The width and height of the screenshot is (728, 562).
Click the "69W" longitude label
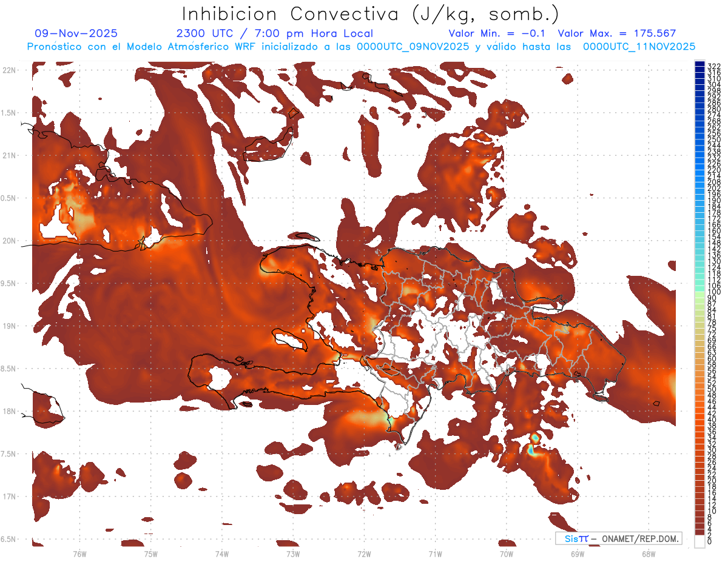point(578,554)
